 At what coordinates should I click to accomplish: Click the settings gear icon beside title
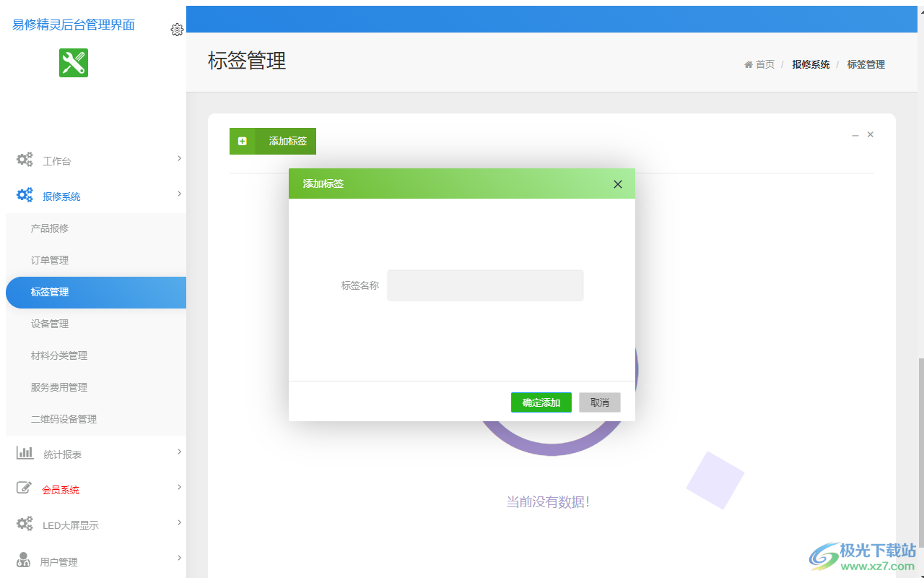point(177,30)
